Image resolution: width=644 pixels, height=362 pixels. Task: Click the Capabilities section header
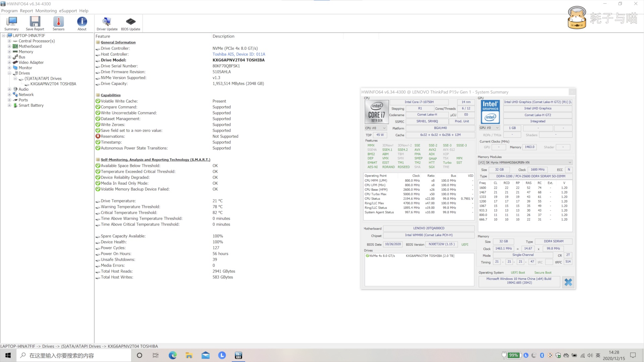pyautogui.click(x=111, y=95)
